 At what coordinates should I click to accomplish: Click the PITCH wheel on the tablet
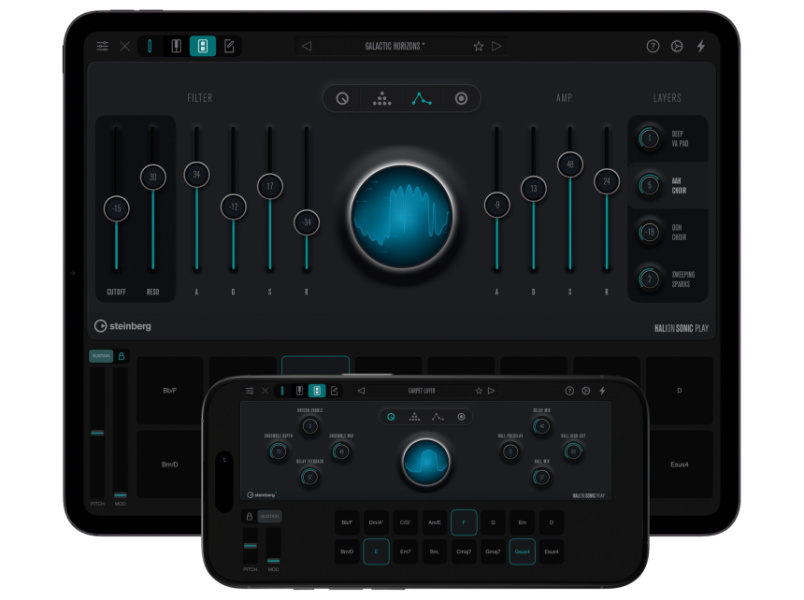pyautogui.click(x=97, y=433)
